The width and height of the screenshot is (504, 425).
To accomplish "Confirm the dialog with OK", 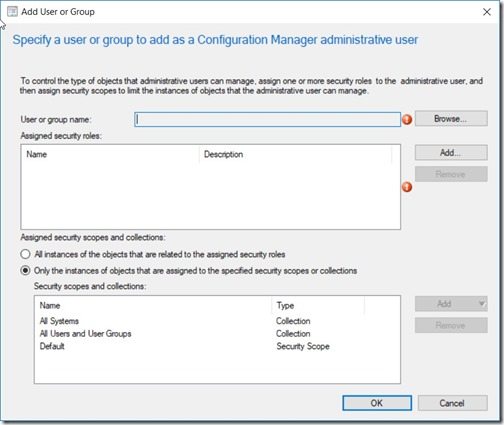I will (377, 403).
